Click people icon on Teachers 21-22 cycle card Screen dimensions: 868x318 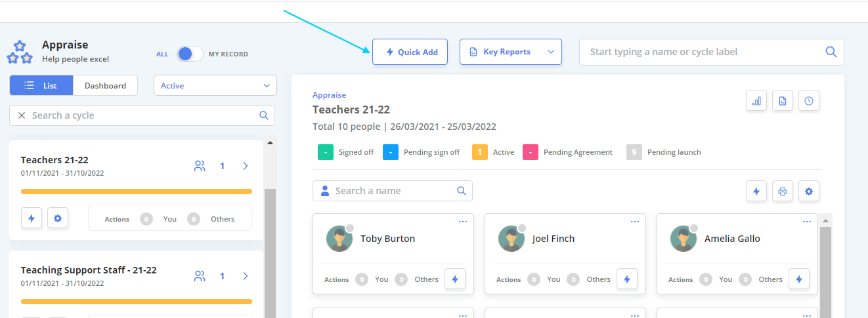[200, 166]
